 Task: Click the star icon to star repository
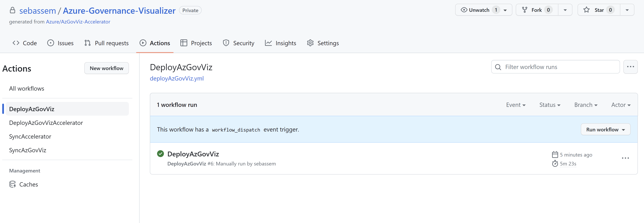[586, 10]
